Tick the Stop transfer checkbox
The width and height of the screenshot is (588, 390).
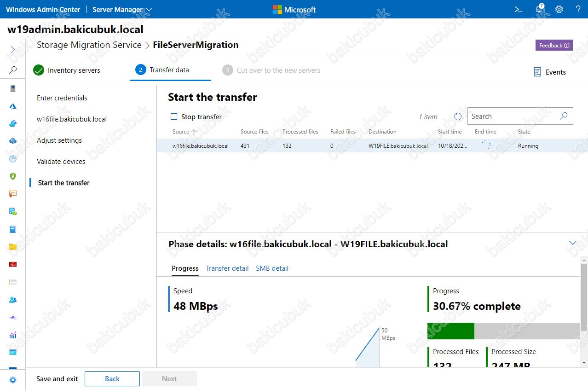click(x=174, y=116)
